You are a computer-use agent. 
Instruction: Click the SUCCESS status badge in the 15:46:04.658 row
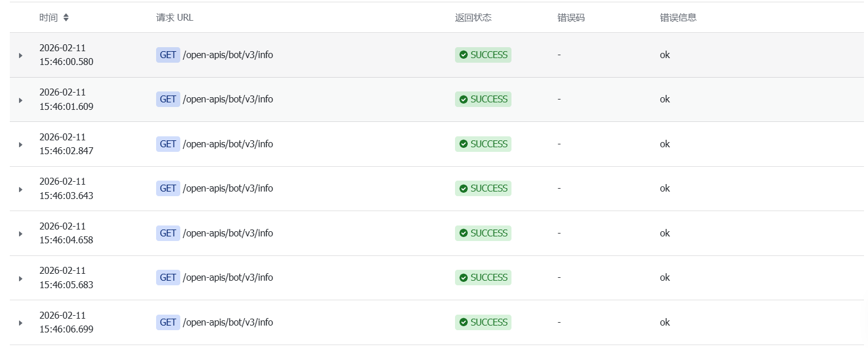pyautogui.click(x=483, y=233)
